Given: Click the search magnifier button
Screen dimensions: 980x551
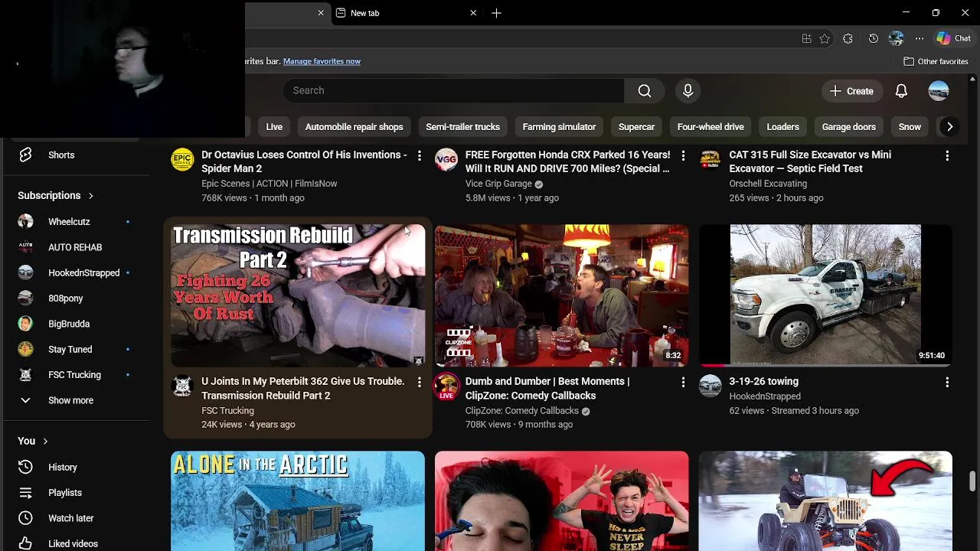Looking at the screenshot, I should [645, 91].
